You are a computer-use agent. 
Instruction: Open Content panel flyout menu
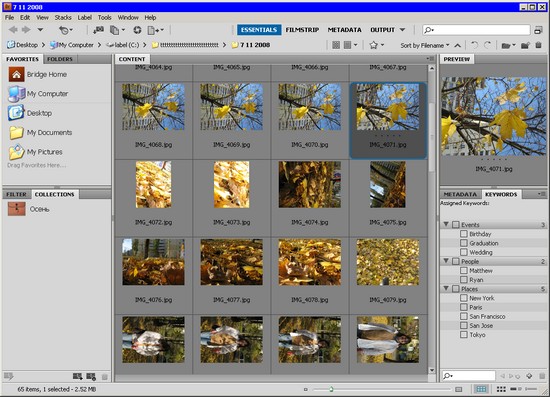(430, 59)
